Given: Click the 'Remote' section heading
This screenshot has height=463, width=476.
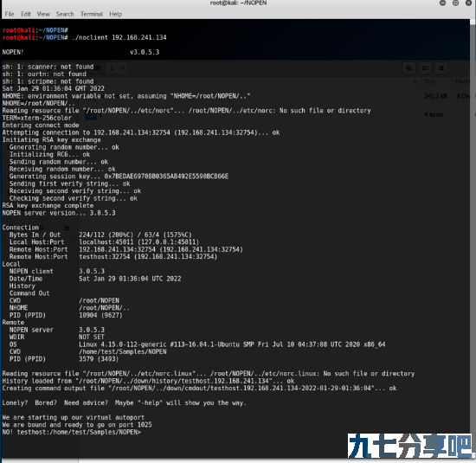Looking at the screenshot, I should (13, 323).
